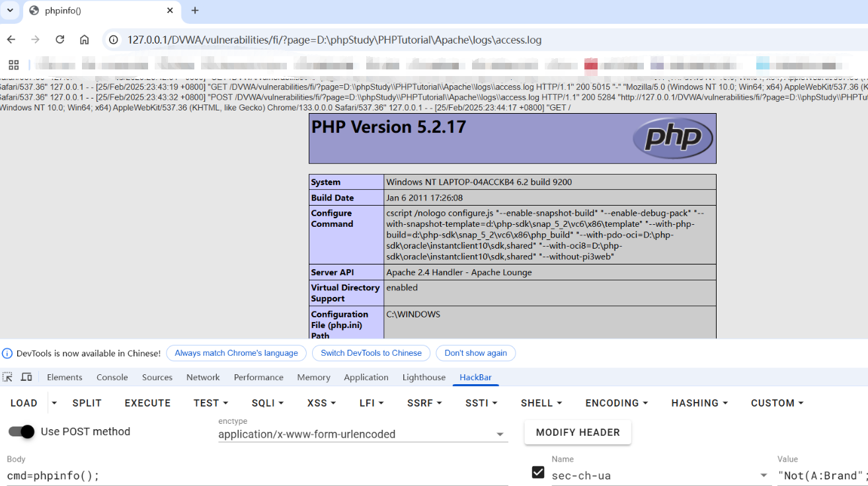Open the browser home page

(85, 40)
